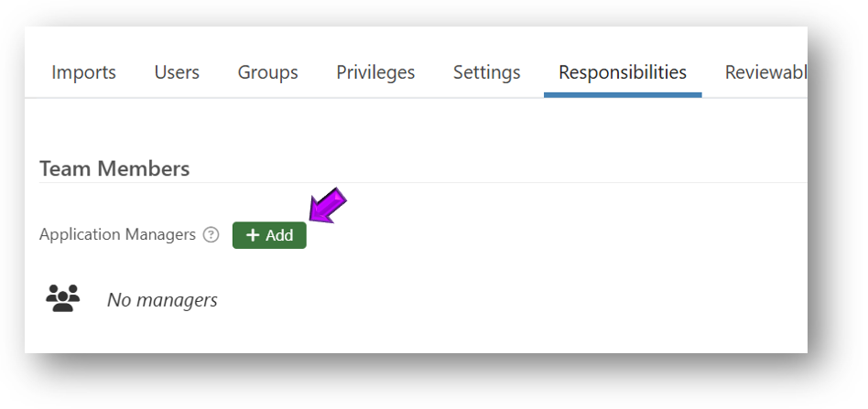Screen dimensions: 868x409
Task: Click the people group icon
Action: coord(63,298)
